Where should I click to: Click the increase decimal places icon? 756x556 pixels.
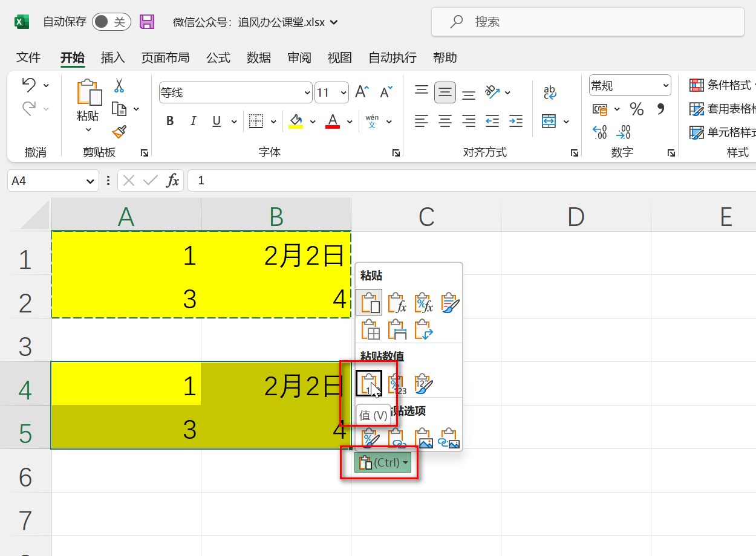coord(599,127)
